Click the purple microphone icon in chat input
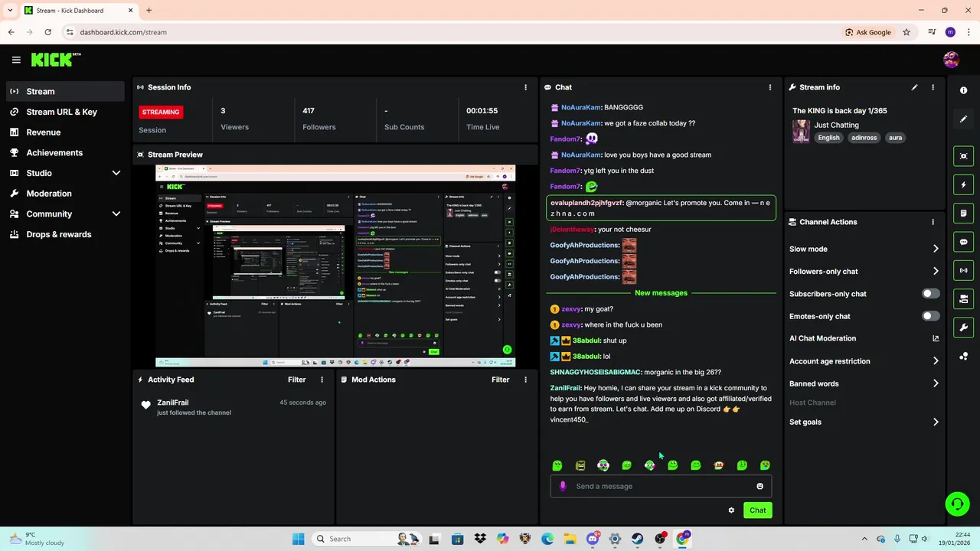 563,486
